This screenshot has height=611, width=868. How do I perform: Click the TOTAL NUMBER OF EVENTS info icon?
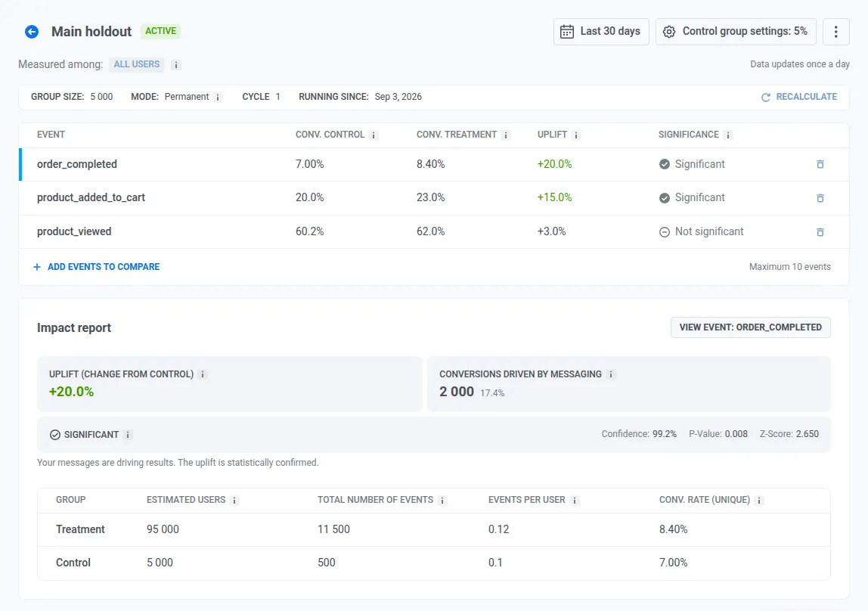point(442,501)
